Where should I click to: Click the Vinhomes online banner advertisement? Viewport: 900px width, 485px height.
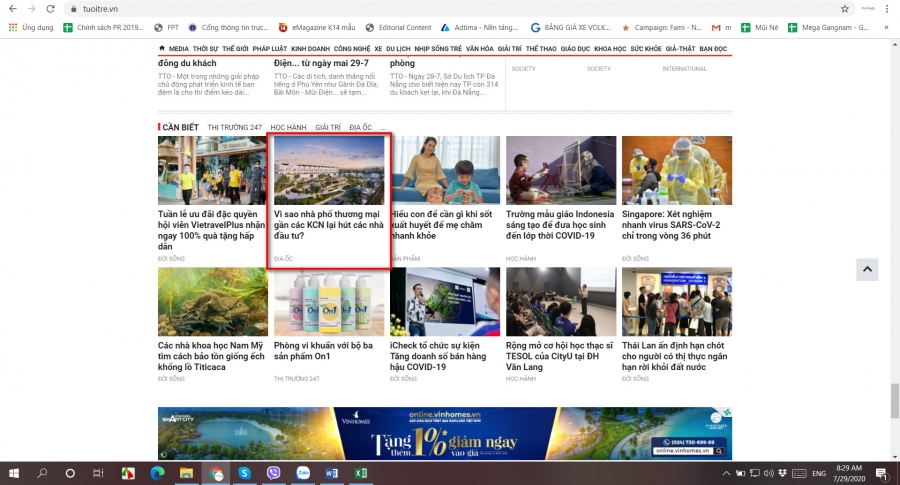(x=444, y=433)
